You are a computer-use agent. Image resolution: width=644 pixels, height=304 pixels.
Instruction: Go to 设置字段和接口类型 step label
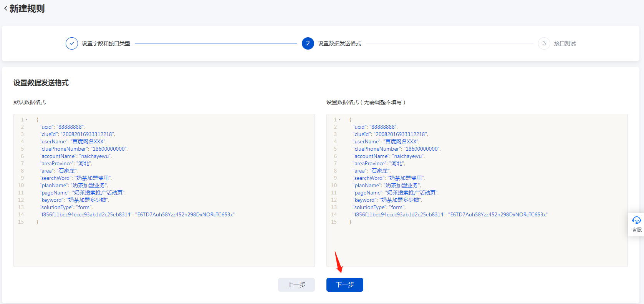click(x=106, y=43)
